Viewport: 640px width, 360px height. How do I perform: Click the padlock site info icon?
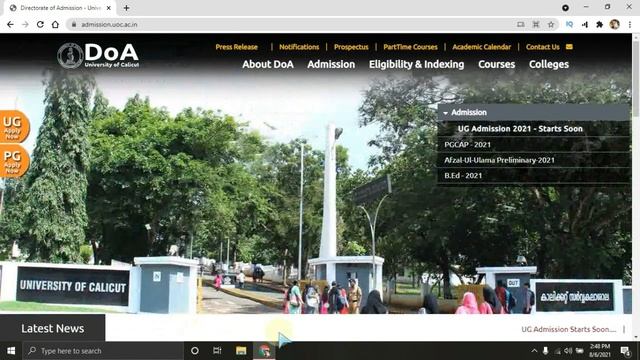74,24
